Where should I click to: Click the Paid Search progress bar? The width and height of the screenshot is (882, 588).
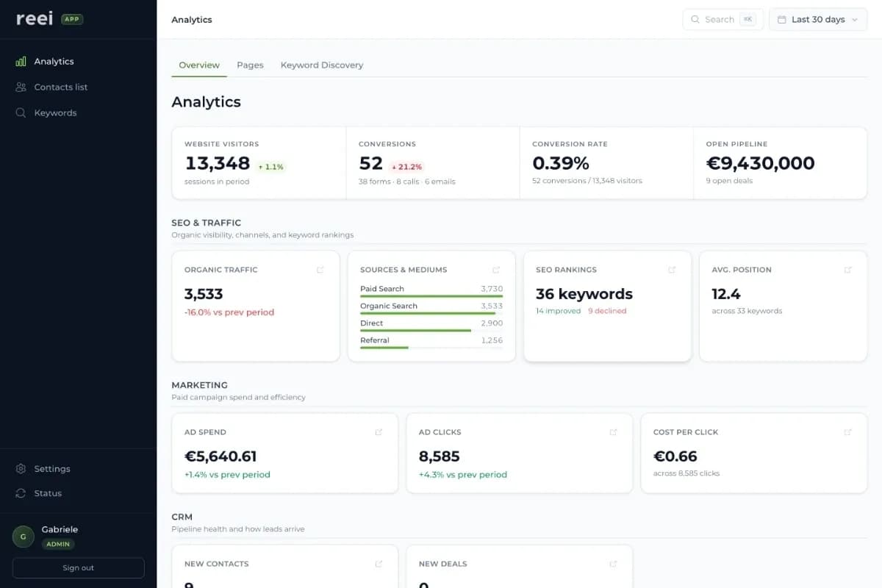431,296
